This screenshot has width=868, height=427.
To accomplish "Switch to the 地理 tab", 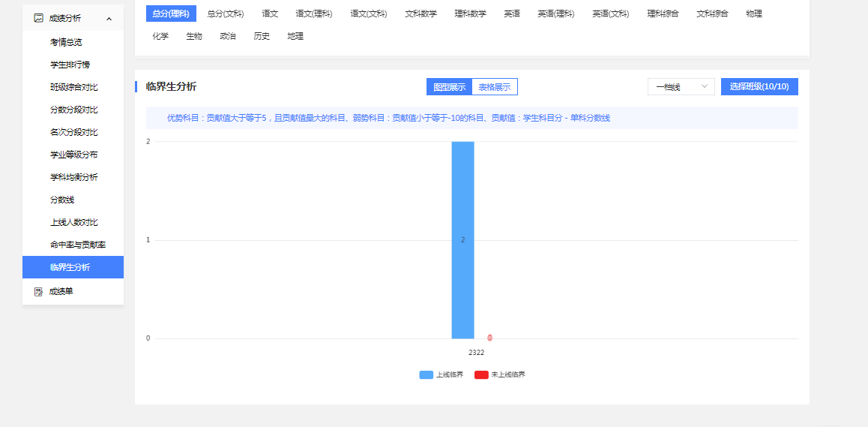I will (295, 36).
